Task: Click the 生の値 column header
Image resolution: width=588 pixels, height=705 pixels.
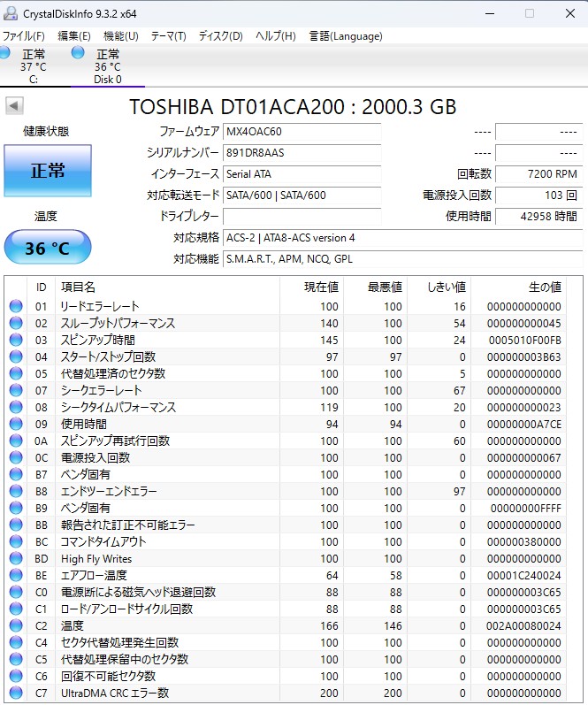Action: pyautogui.click(x=519, y=287)
